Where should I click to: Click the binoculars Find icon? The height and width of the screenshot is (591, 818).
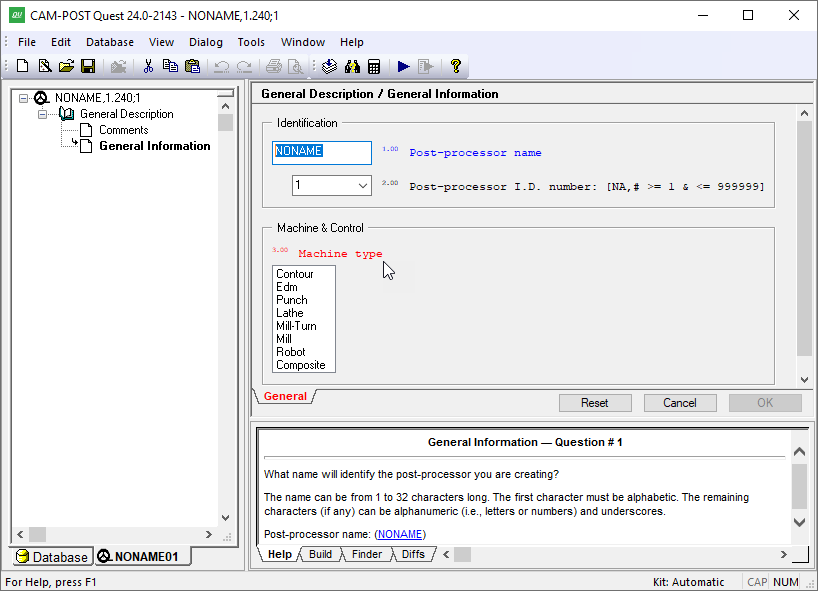tap(352, 66)
